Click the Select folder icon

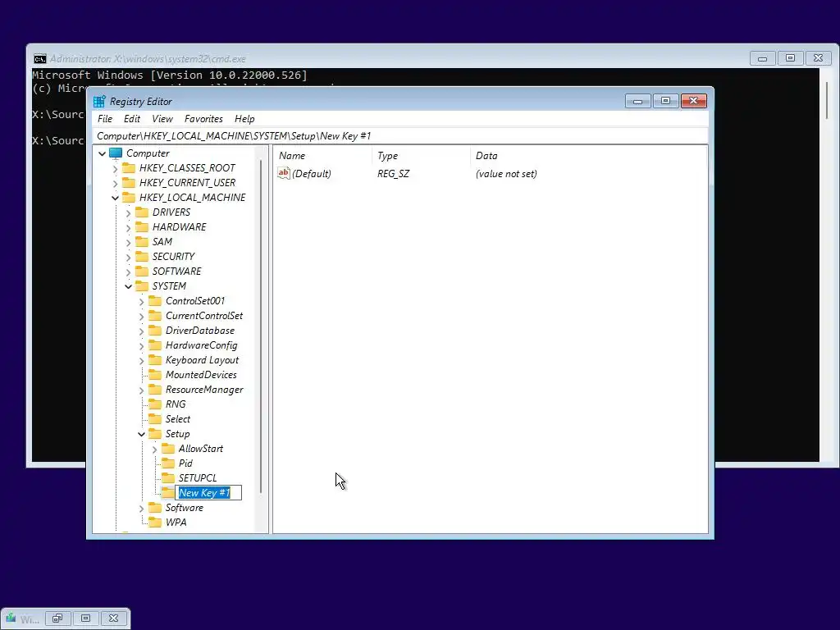[x=155, y=419]
